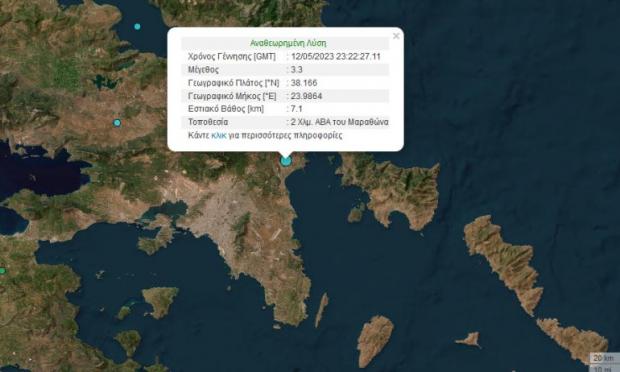This screenshot has height=372, width=620.
Task: Select the large cyan epicenter marker near Marathon
Action: click(x=285, y=161)
